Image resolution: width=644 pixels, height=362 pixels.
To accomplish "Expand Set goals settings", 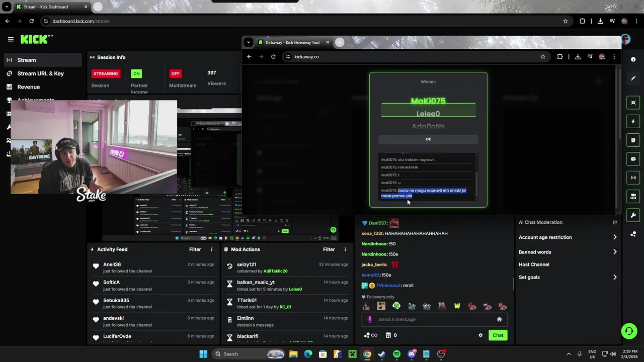I will (x=568, y=277).
